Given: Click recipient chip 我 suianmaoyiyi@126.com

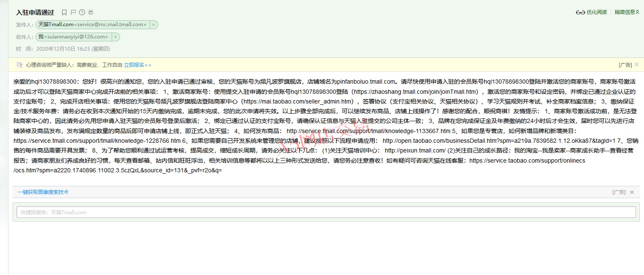Looking at the screenshot, I should point(74,37).
